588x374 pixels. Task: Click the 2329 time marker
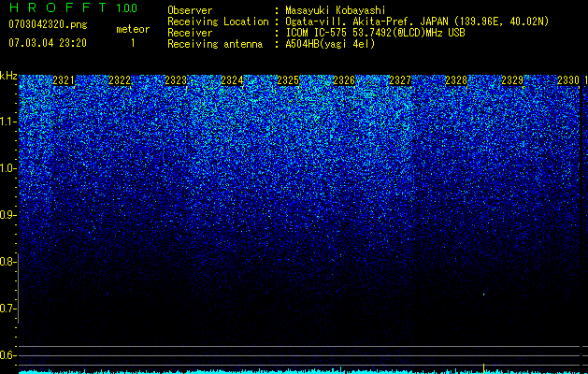tap(512, 80)
